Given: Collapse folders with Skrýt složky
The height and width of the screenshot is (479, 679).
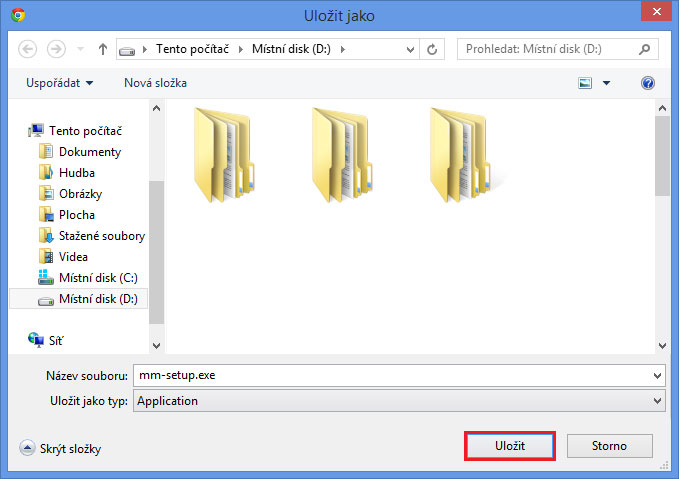Looking at the screenshot, I should tap(60, 448).
